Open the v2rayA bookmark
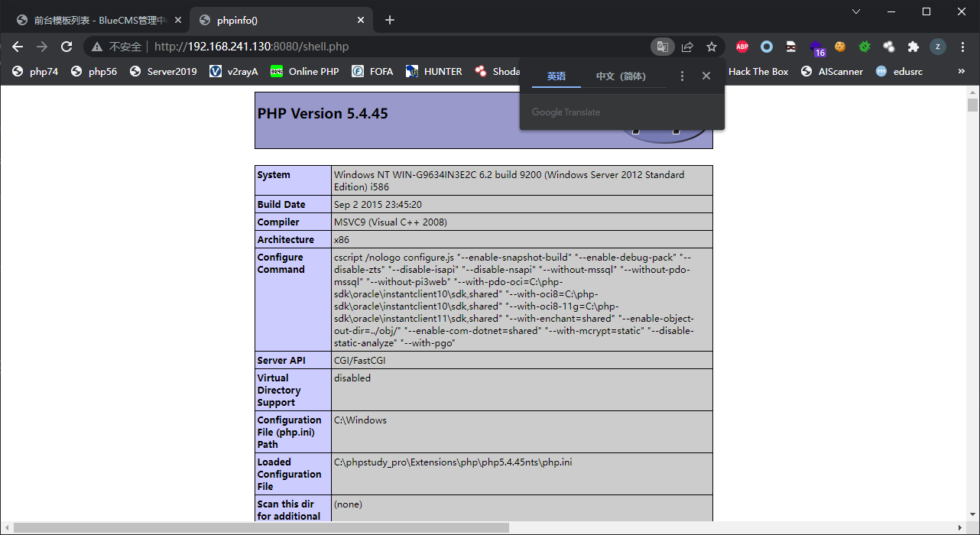This screenshot has width=980, height=535. pos(234,72)
